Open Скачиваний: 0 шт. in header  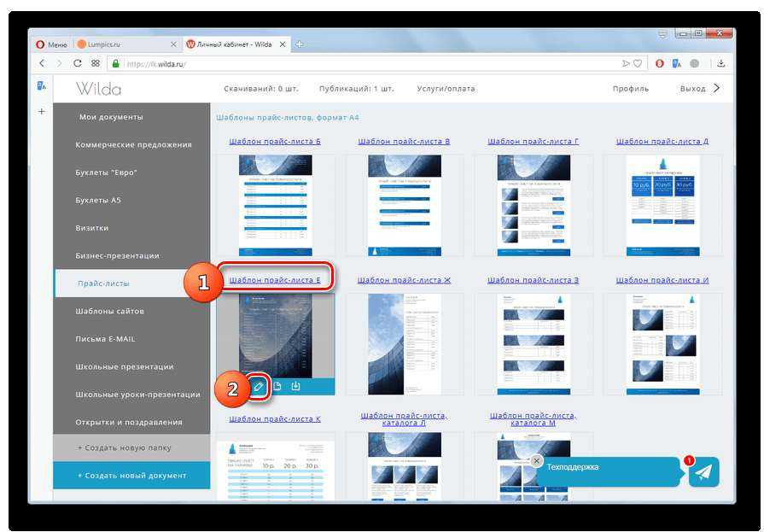click(x=261, y=89)
